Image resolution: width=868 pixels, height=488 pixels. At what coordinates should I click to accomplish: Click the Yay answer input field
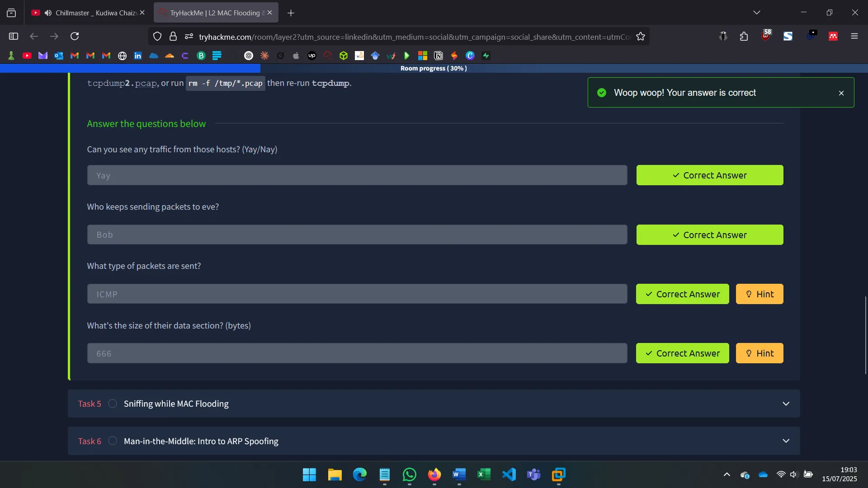(x=357, y=175)
